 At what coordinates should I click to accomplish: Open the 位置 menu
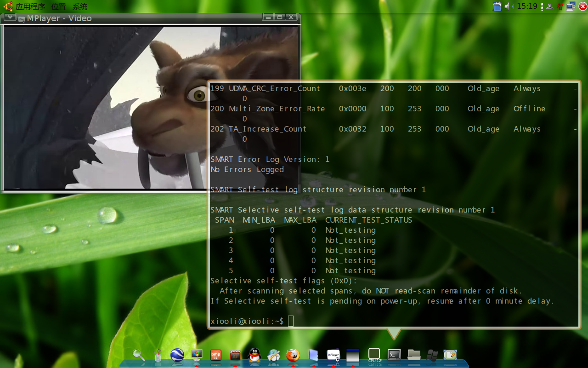58,7
